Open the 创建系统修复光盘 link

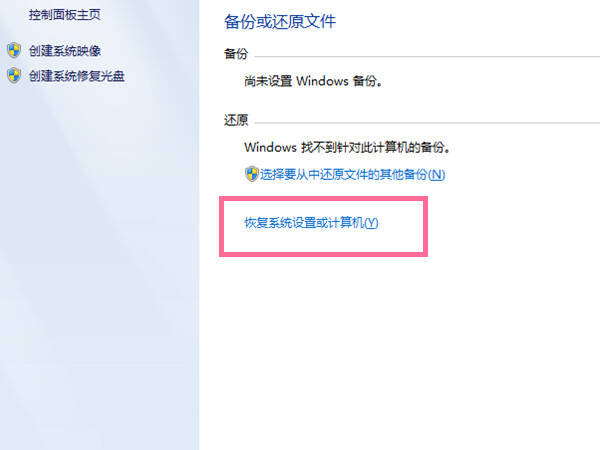pyautogui.click(x=77, y=76)
